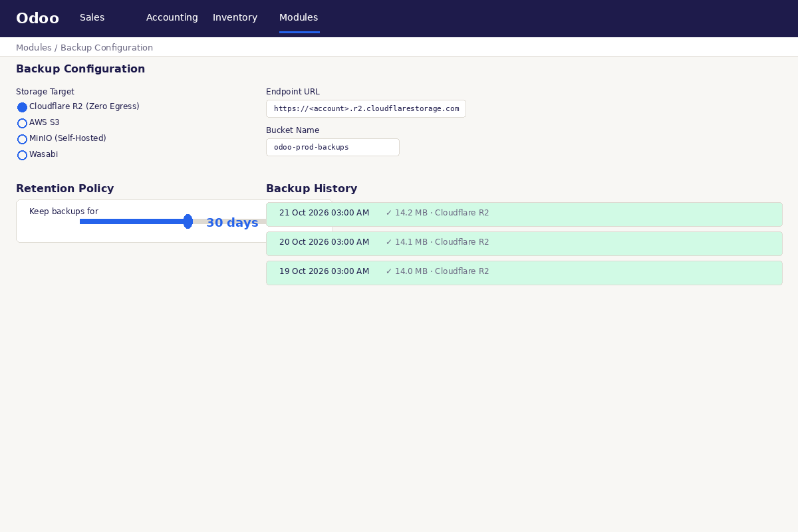The height and width of the screenshot is (532, 798).
Task: Click the retention slider handle
Action: 188,221
